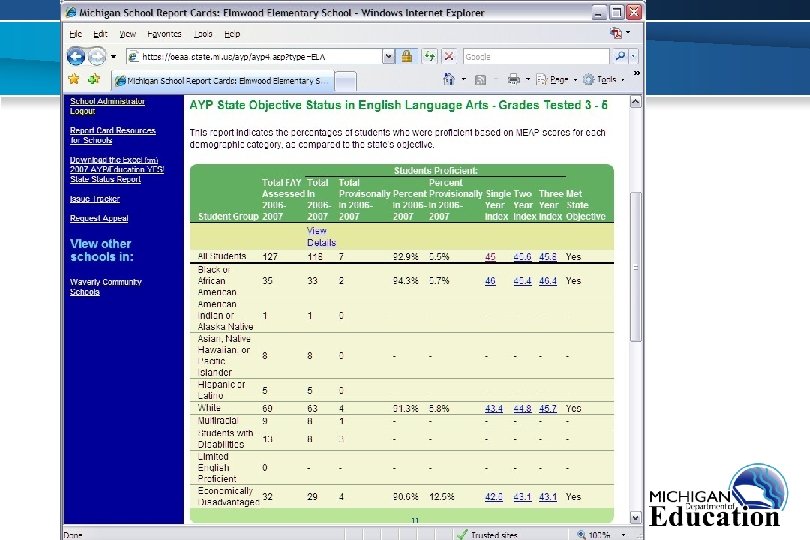Click the School Administrator Logout link
This screenshot has height=540, width=810.
coord(107,106)
